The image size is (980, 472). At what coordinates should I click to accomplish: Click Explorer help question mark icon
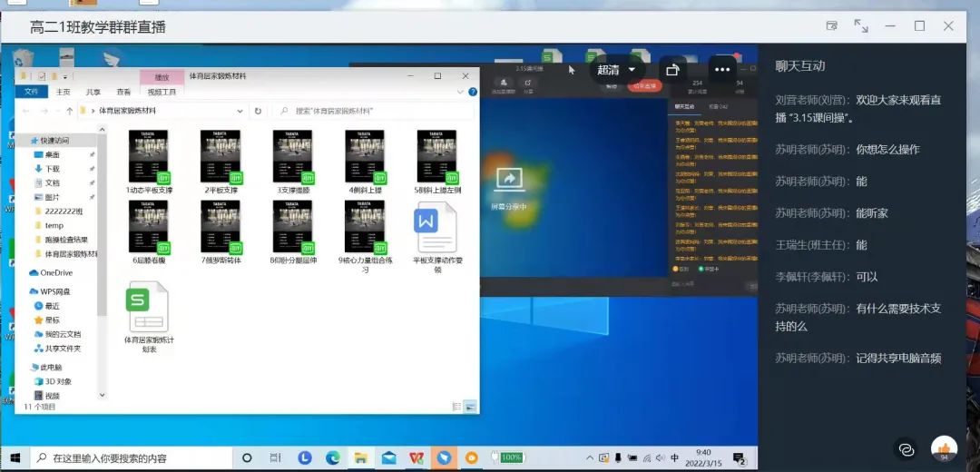pyautogui.click(x=473, y=92)
